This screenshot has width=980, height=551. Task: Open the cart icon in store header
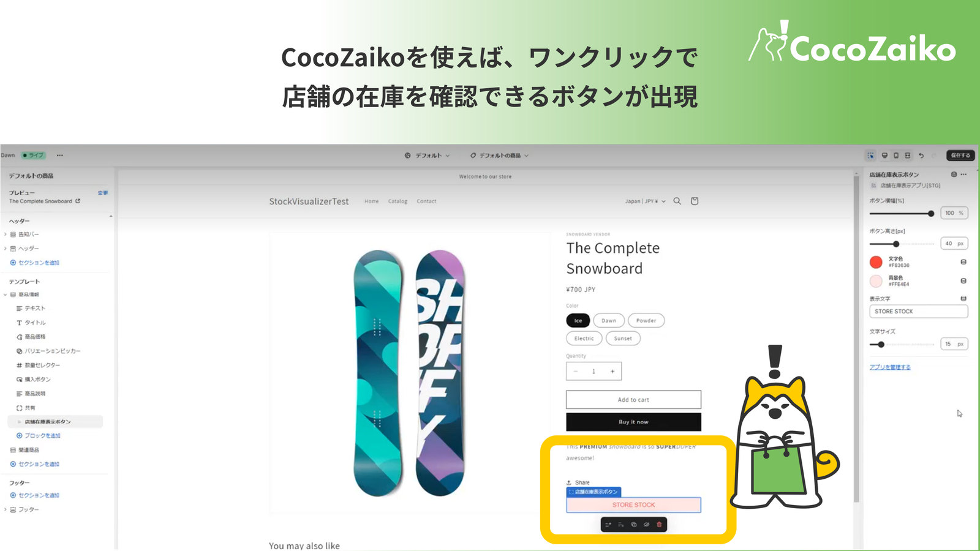click(x=695, y=201)
